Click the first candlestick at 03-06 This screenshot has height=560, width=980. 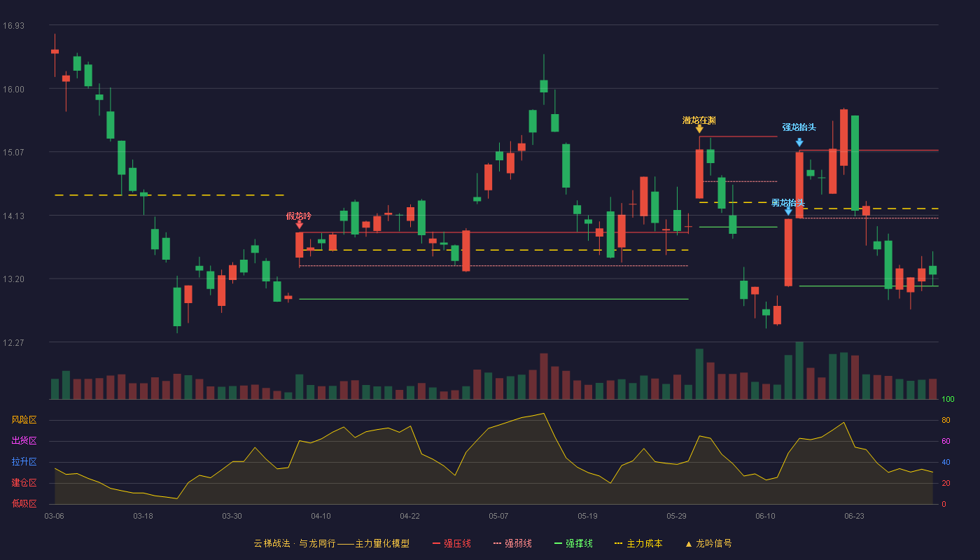55,52
